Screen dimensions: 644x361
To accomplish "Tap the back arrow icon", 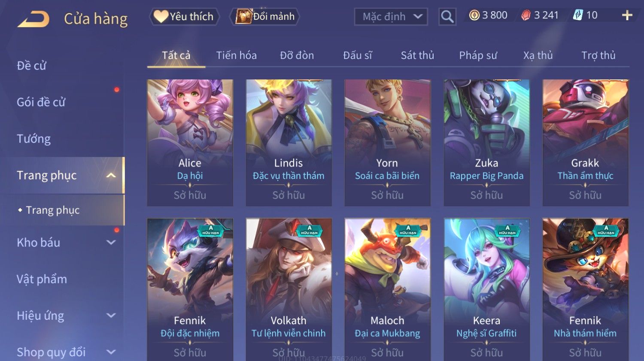I will 33,19.
